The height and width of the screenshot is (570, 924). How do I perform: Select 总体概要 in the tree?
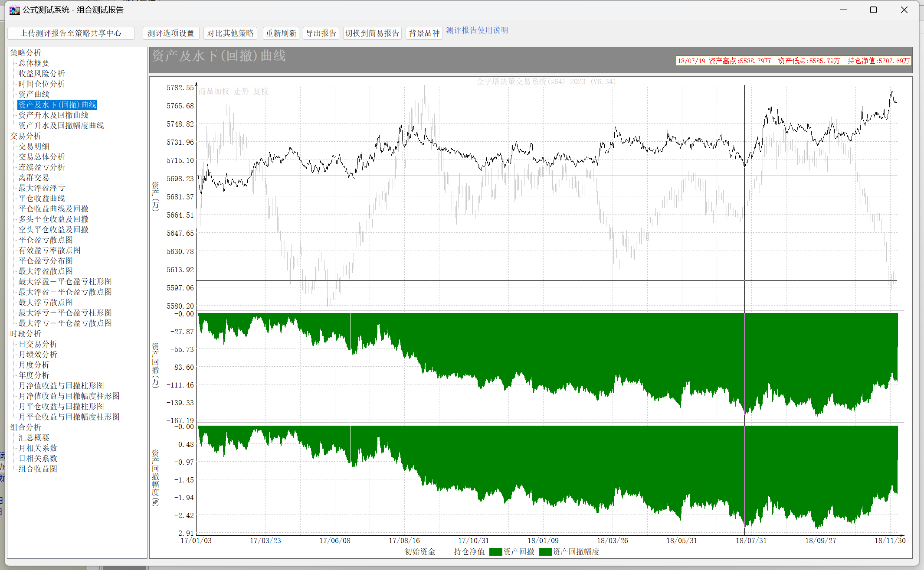34,63
